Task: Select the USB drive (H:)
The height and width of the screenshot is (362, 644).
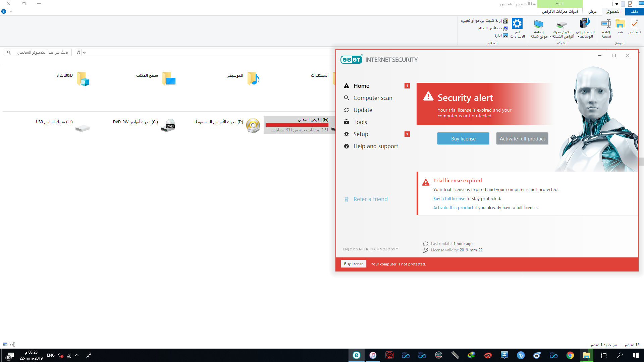Action: [x=63, y=125]
